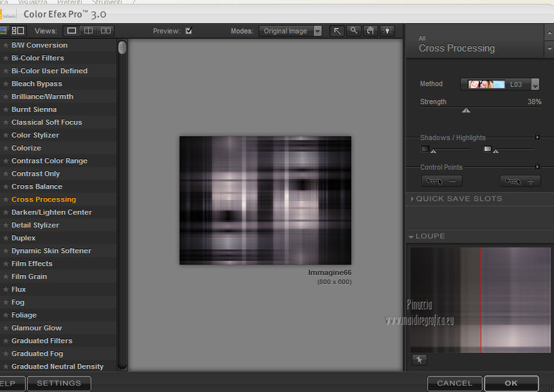Select the Bi-Color User Defined filter
This screenshot has width=554, height=392.
click(50, 71)
